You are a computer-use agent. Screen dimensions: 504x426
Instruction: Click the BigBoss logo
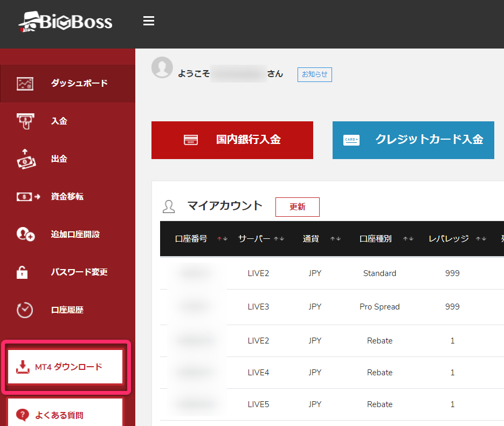coord(65,22)
